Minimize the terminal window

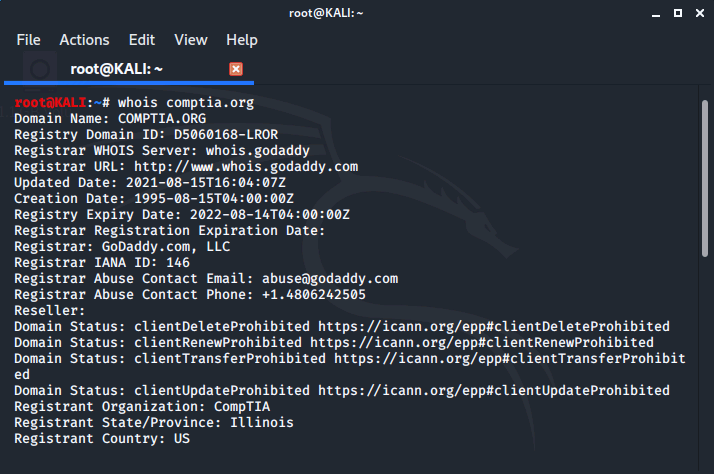click(656, 14)
